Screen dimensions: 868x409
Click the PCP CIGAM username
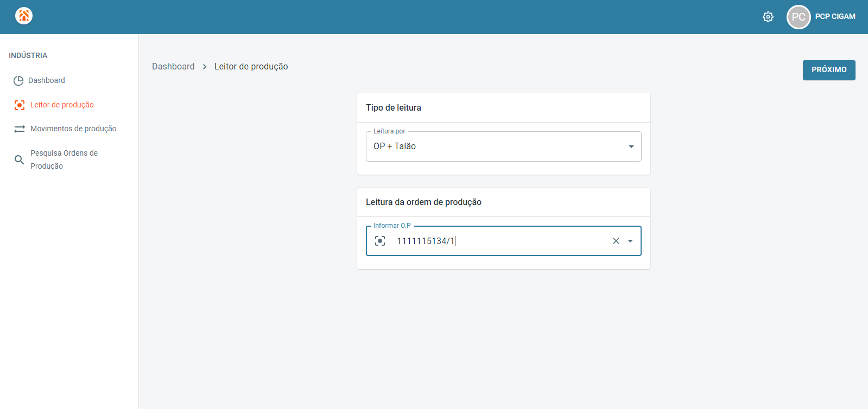tap(835, 17)
